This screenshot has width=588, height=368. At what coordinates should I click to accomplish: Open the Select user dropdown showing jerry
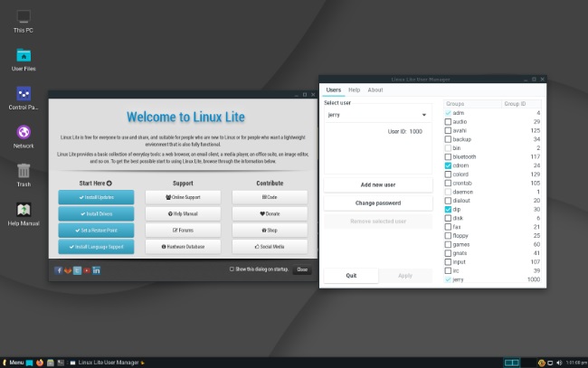(x=377, y=115)
